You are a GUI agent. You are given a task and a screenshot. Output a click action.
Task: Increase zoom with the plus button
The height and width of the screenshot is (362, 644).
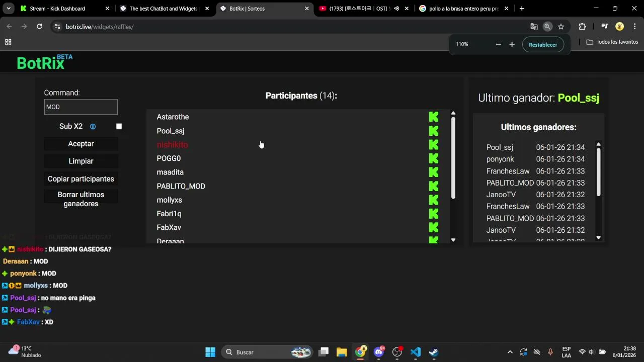pyautogui.click(x=512, y=45)
